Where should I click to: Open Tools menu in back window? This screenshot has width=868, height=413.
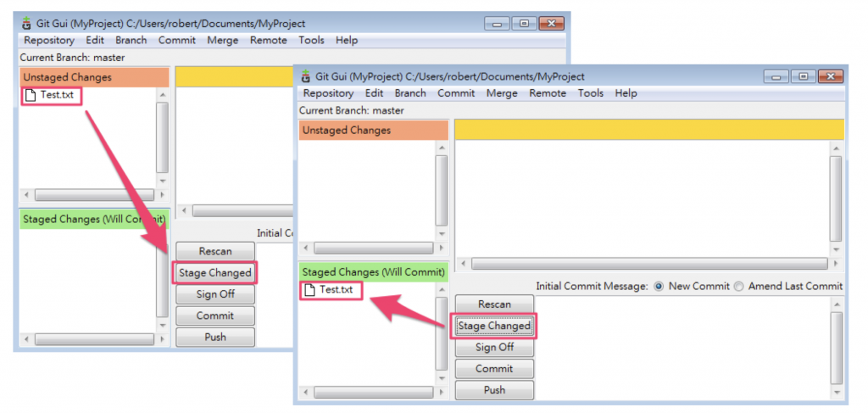[311, 41]
